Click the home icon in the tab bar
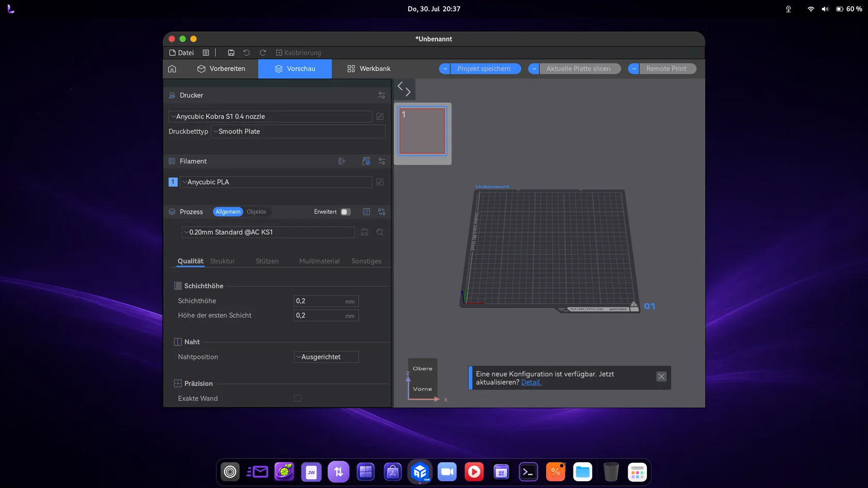This screenshot has height=488, width=868. [x=172, y=69]
